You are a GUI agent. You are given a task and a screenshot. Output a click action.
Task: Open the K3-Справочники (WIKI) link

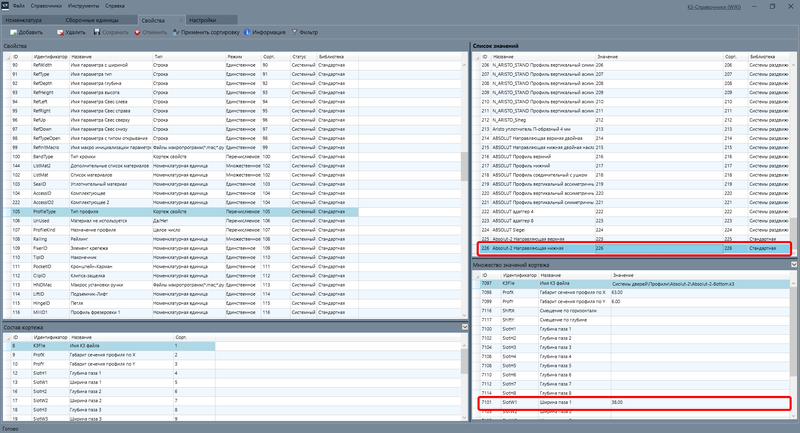[714, 7]
